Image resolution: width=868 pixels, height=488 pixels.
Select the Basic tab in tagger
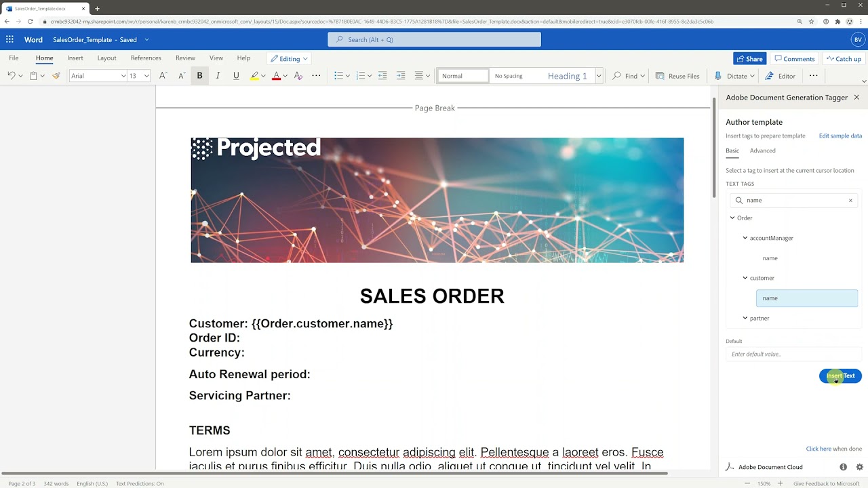pos(732,150)
